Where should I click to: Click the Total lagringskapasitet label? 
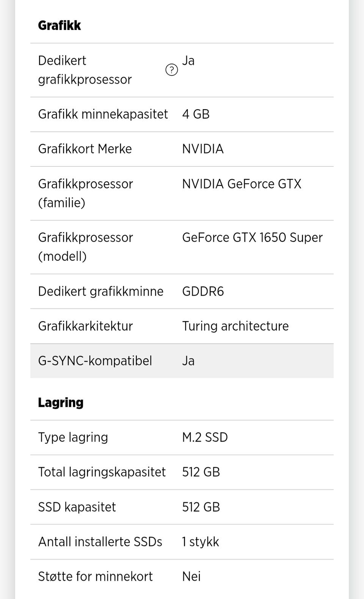[x=102, y=472]
